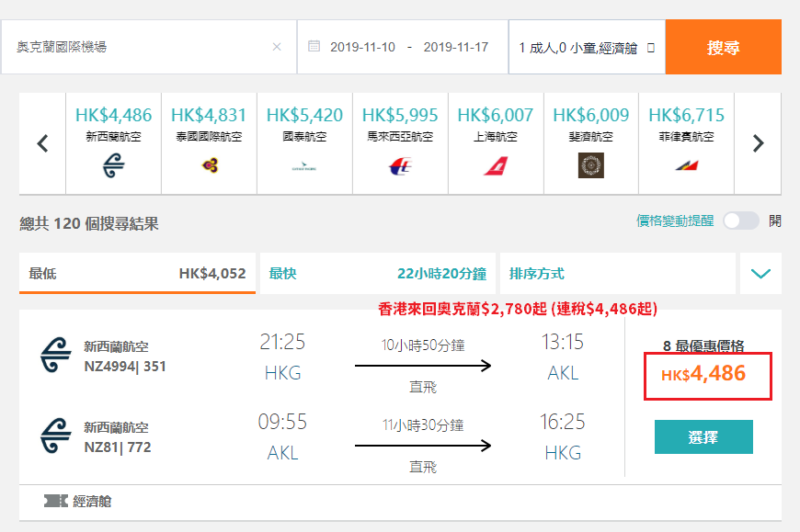
Task: Click flight number NZ81| 772
Action: pos(118,447)
